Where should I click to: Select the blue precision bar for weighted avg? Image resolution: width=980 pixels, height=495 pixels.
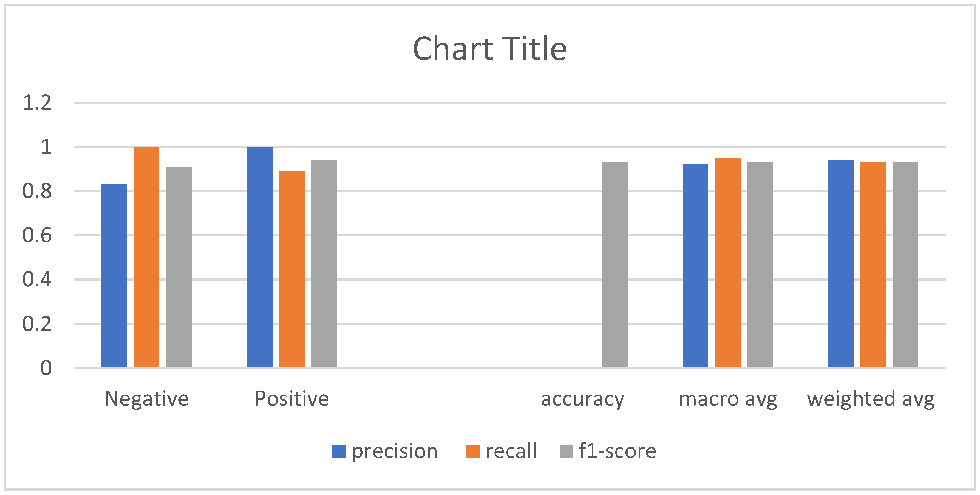point(841,264)
